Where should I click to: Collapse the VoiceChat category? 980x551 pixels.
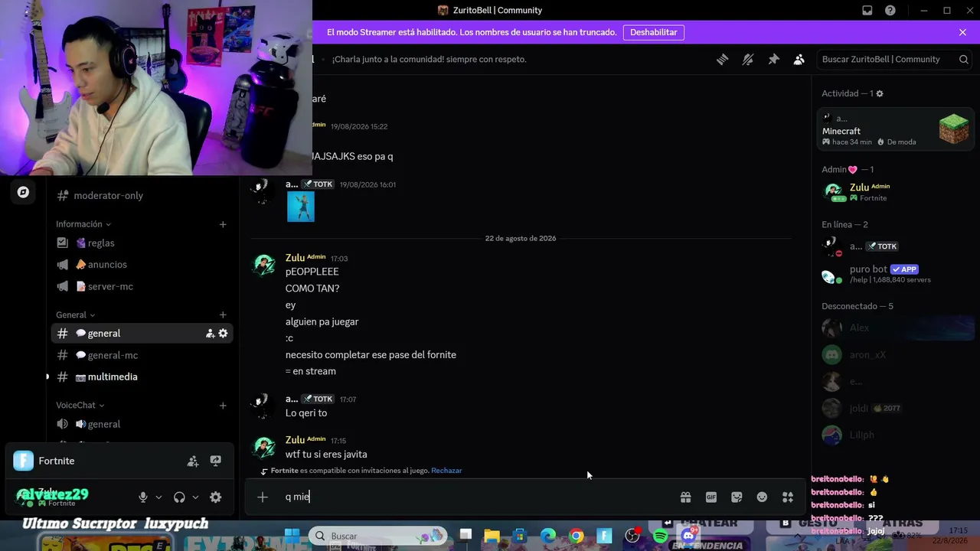pos(80,405)
